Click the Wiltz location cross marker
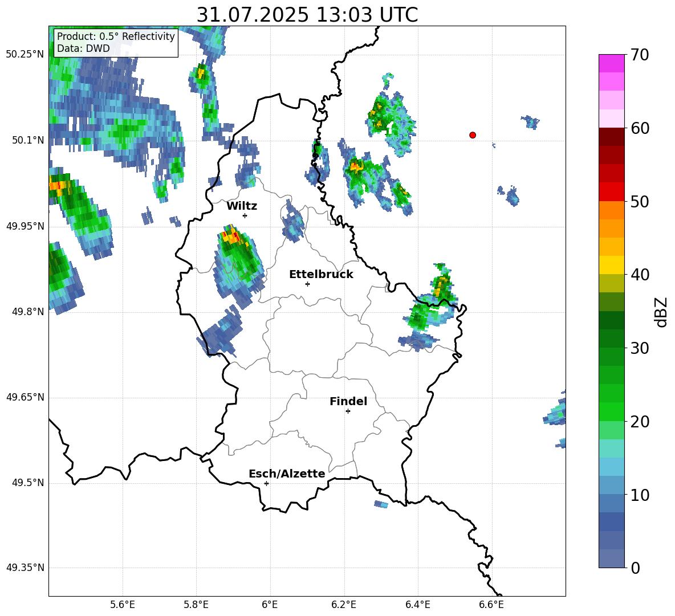This screenshot has width=675, height=616. point(245,215)
